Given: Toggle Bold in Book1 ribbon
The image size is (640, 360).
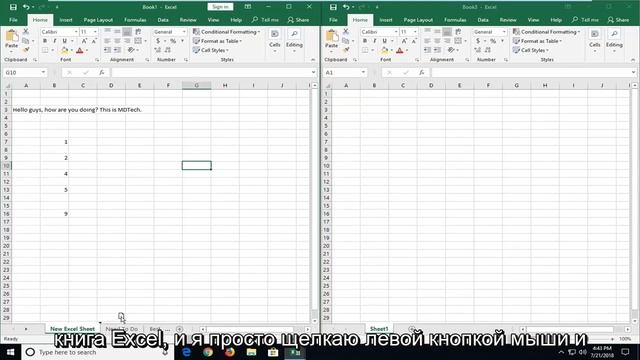Looking at the screenshot, I should tap(45, 41).
